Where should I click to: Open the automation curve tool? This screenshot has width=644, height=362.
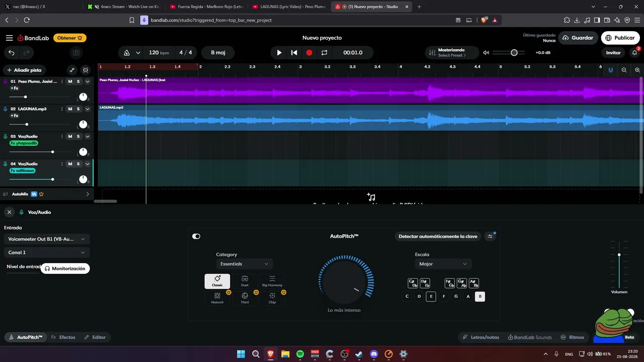[x=72, y=70]
